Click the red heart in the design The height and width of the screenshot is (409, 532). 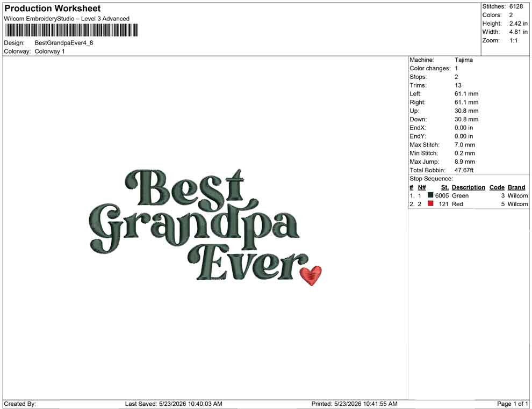point(311,275)
